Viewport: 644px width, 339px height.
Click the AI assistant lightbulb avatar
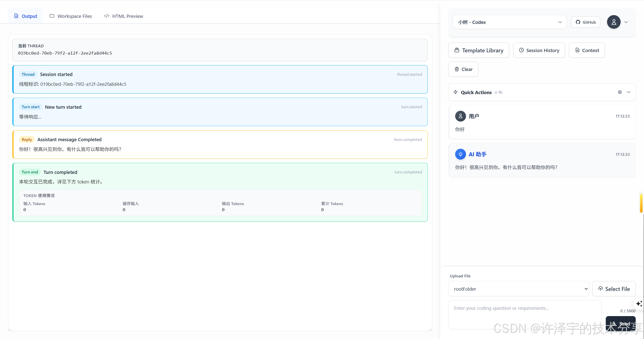(x=460, y=154)
